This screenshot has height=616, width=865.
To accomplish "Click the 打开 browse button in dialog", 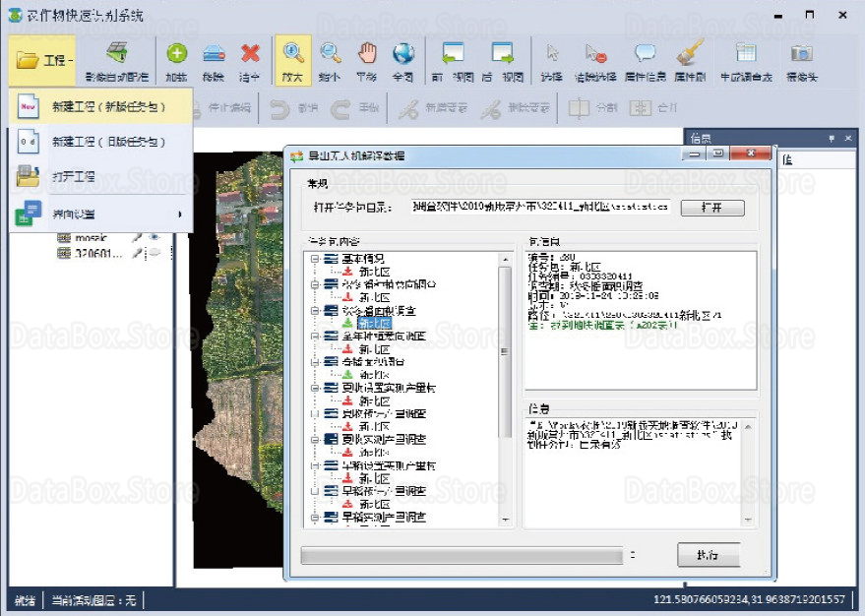I will pyautogui.click(x=712, y=208).
